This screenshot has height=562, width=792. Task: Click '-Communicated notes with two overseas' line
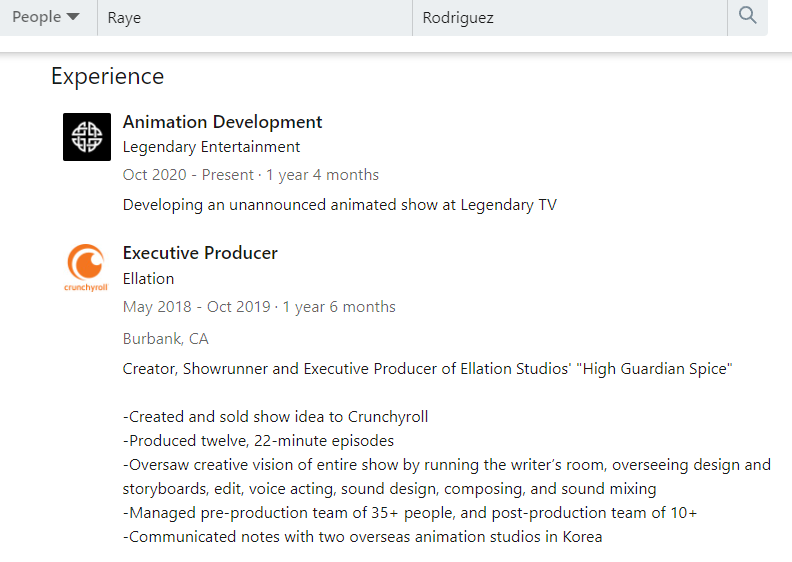click(x=362, y=537)
